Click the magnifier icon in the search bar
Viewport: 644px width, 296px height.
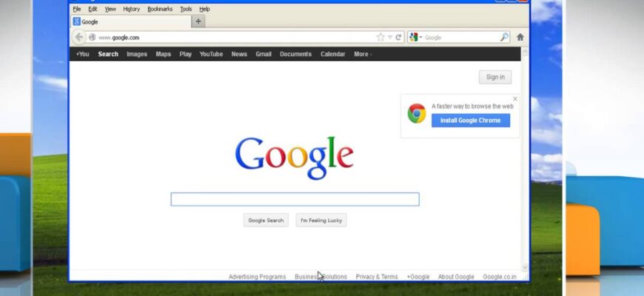504,37
